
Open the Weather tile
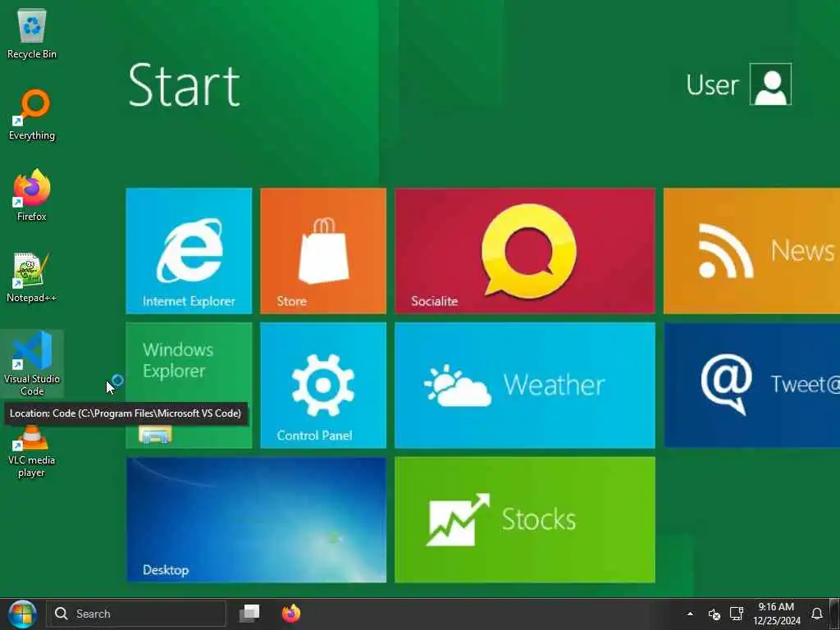[x=524, y=386]
